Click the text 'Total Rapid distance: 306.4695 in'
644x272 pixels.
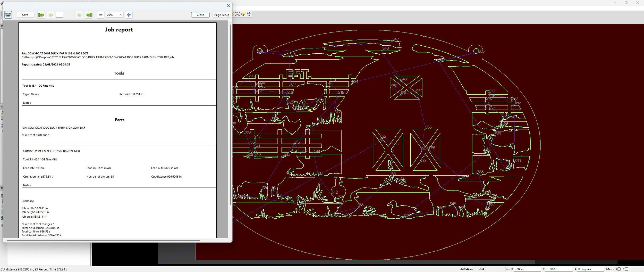pyautogui.click(x=42, y=235)
